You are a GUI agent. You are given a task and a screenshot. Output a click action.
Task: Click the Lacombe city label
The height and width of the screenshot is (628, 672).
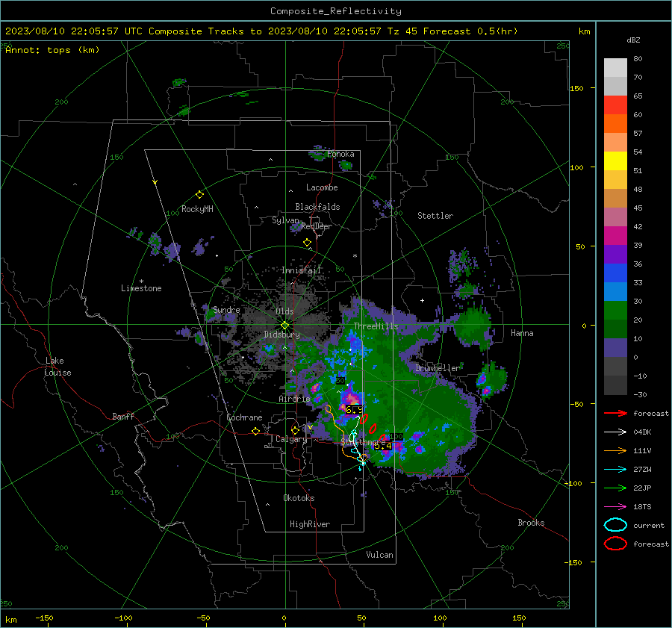tap(322, 187)
